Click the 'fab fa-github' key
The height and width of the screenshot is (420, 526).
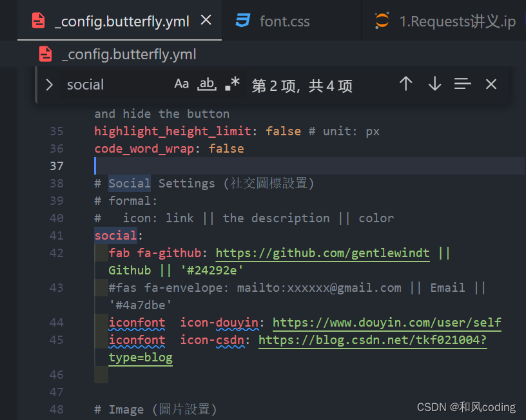(x=155, y=253)
